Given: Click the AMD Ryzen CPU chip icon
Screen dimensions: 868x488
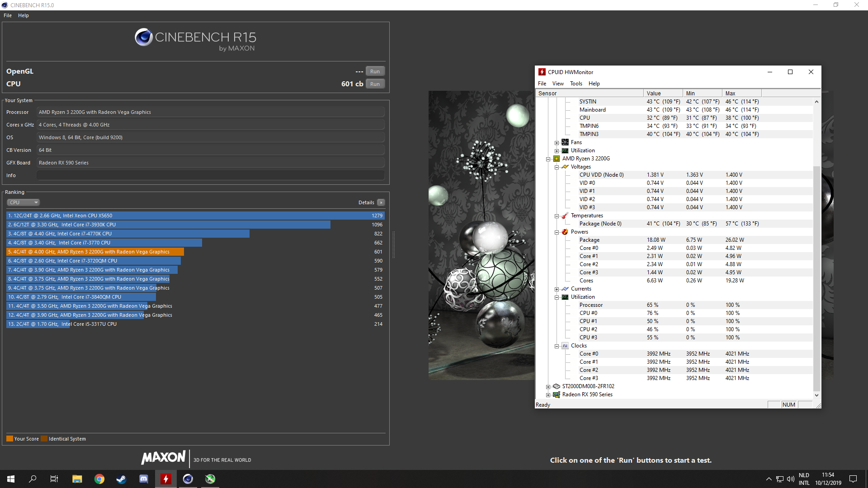Looking at the screenshot, I should [557, 159].
